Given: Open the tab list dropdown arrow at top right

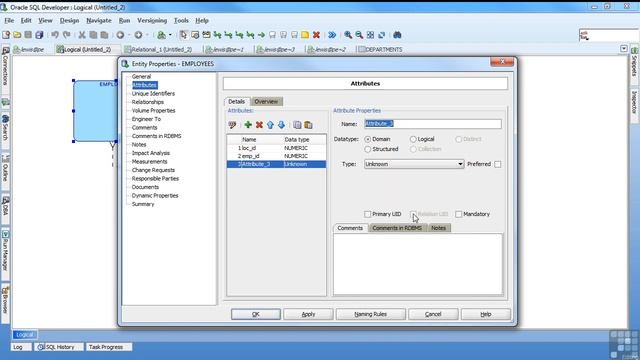Looking at the screenshot, I should (624, 49).
